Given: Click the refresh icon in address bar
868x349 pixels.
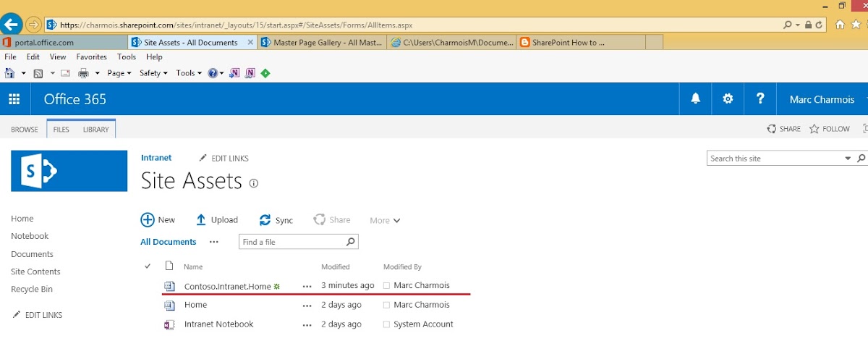Looking at the screenshot, I should pos(820,25).
